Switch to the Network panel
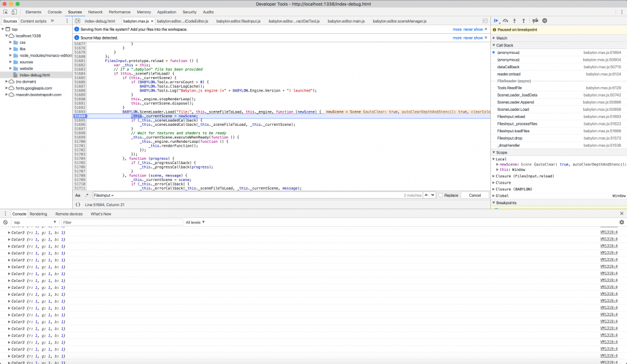The width and height of the screenshot is (627, 364). click(95, 12)
